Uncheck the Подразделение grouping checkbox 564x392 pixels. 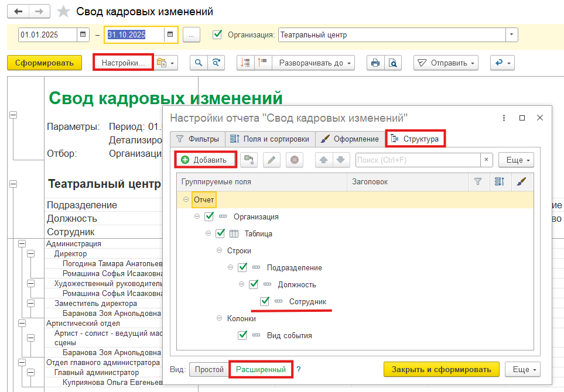click(x=242, y=267)
